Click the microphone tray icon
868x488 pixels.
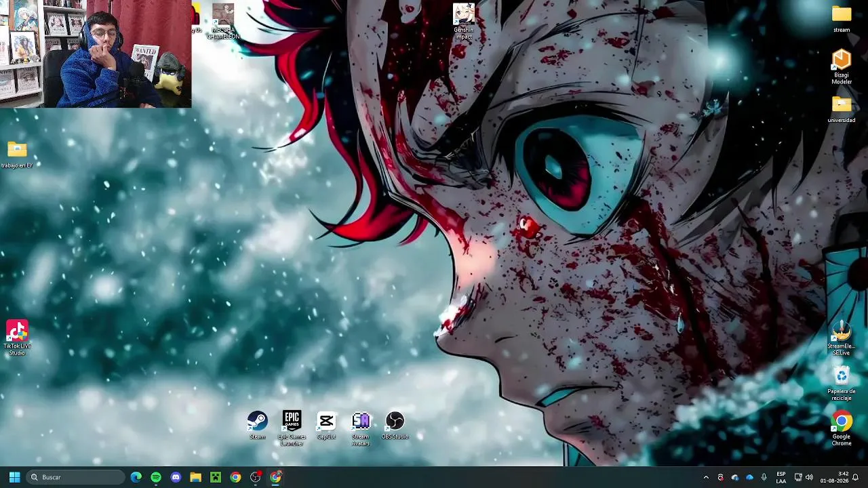pos(764,477)
